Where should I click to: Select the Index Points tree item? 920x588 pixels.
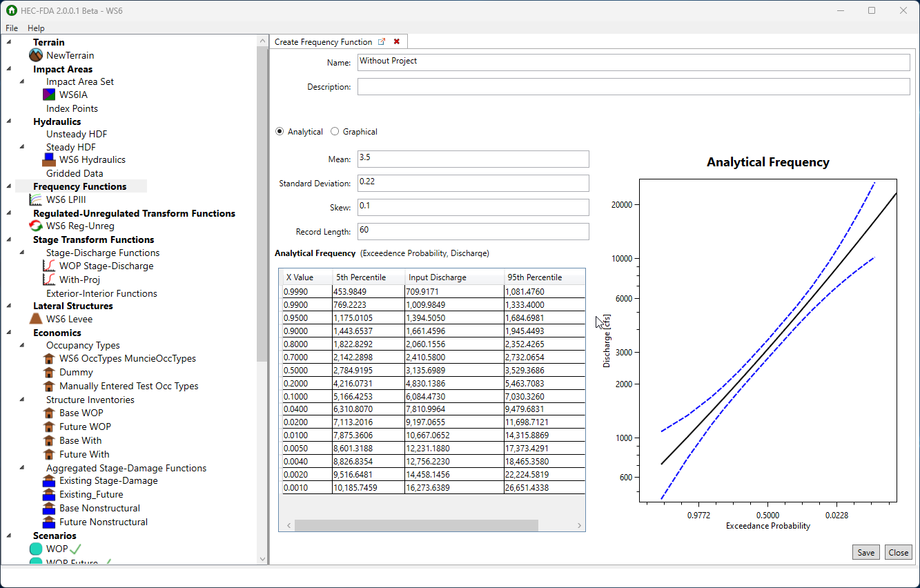point(72,108)
